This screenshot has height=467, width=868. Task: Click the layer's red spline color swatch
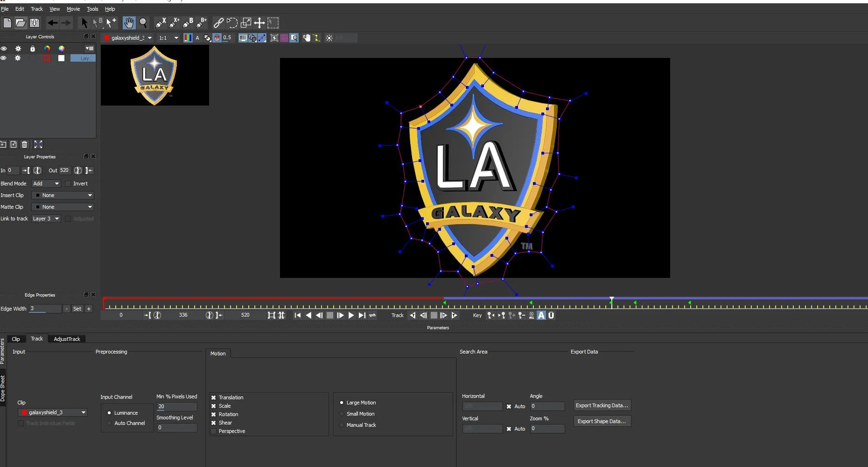[47, 58]
